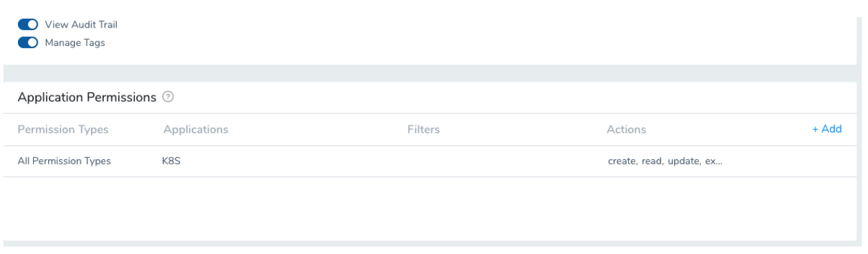The image size is (868, 254).
Task: Click the create, read, update actions text
Action: point(664,161)
